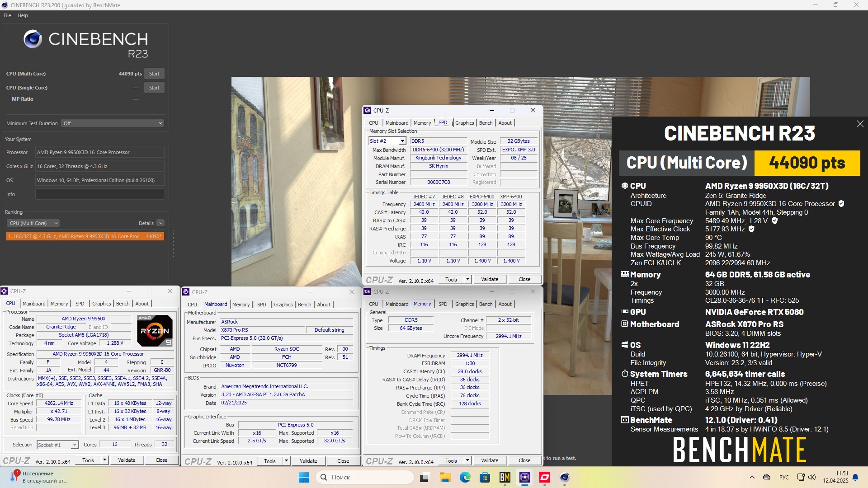Click the 44090 pts score banner
This screenshot has width=868, height=488.
[x=807, y=163]
